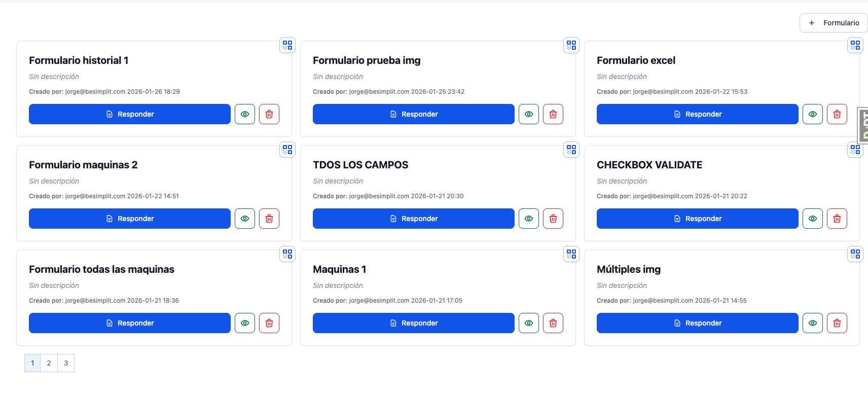
Task: Delete Formulario prueba img via trash icon
Action: [553, 114]
